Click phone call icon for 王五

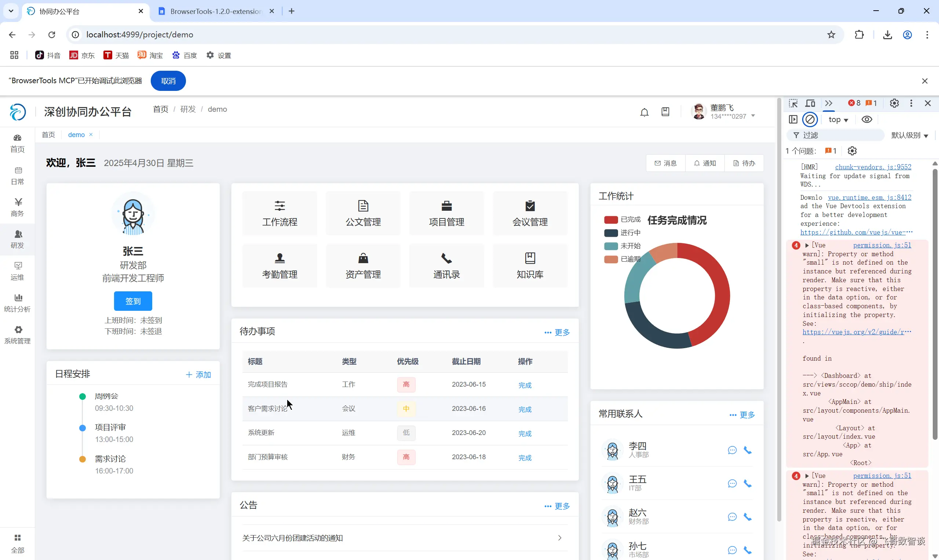[747, 483]
